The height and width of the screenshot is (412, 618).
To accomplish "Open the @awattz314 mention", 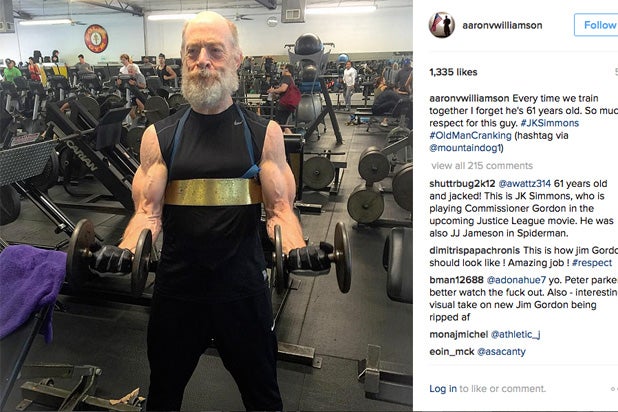I will [524, 184].
